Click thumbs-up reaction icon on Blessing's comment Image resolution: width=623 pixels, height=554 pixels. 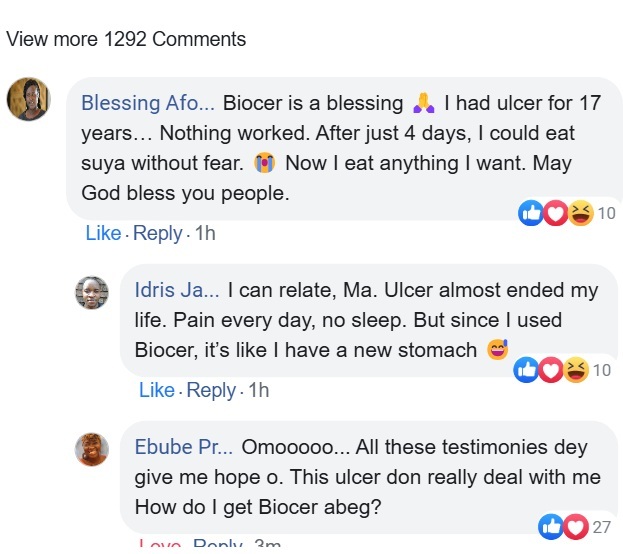(530, 213)
